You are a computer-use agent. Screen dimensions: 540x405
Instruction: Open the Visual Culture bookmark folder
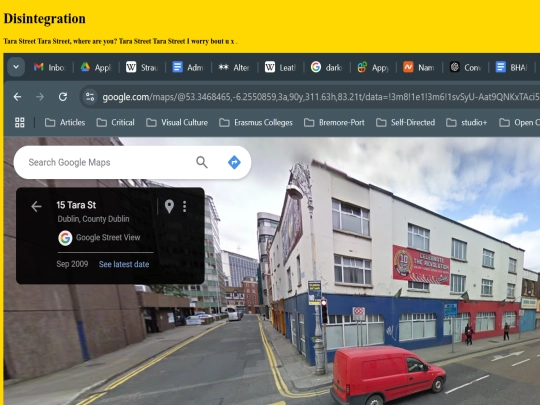pos(177,122)
